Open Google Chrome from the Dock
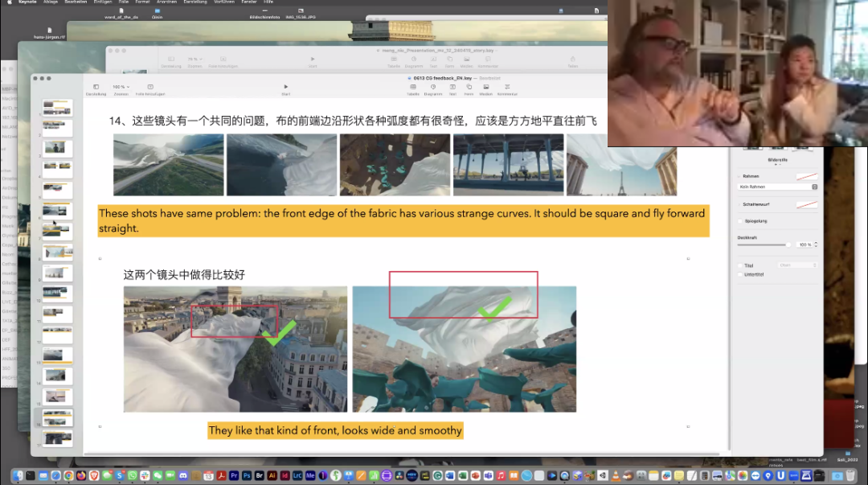 pyautogui.click(x=68, y=475)
